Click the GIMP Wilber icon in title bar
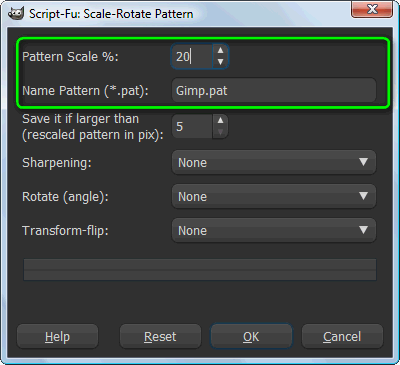The image size is (400, 365). 16,14
